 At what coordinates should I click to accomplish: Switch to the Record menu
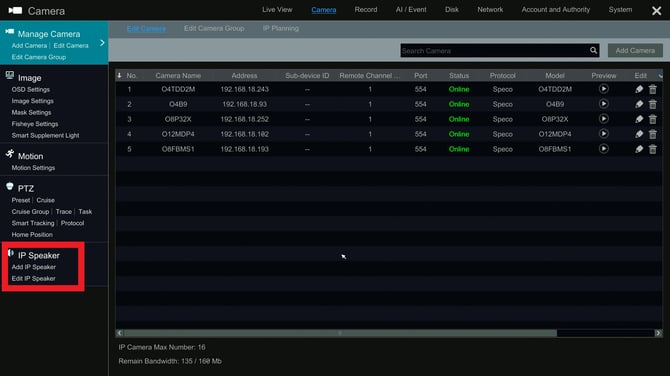(366, 9)
